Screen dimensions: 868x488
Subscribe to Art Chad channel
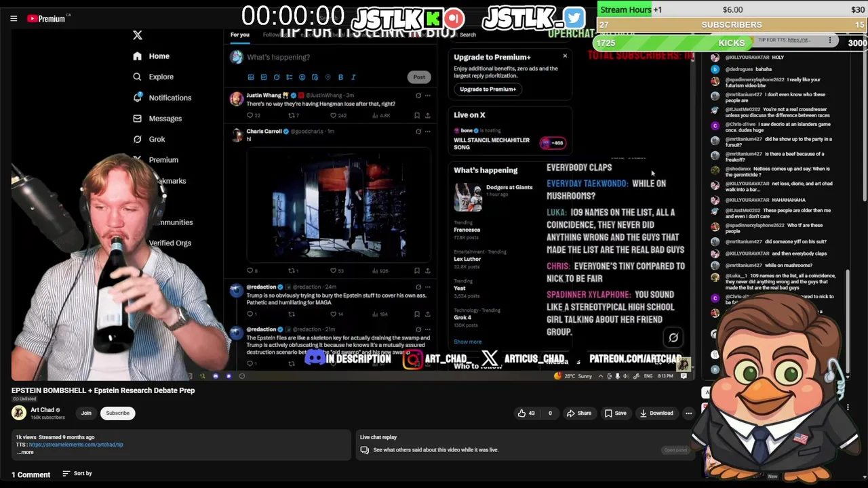pos(117,413)
